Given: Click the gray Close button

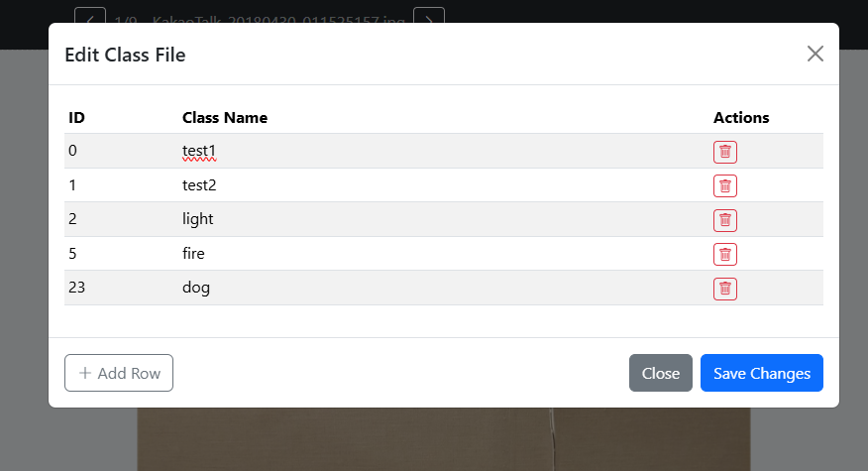Looking at the screenshot, I should pos(660,373).
